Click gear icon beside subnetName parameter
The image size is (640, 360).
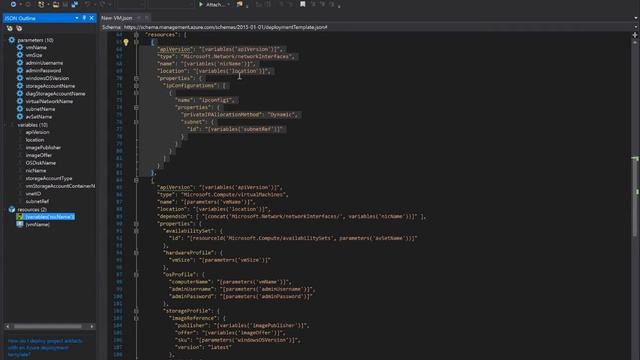(x=20, y=109)
